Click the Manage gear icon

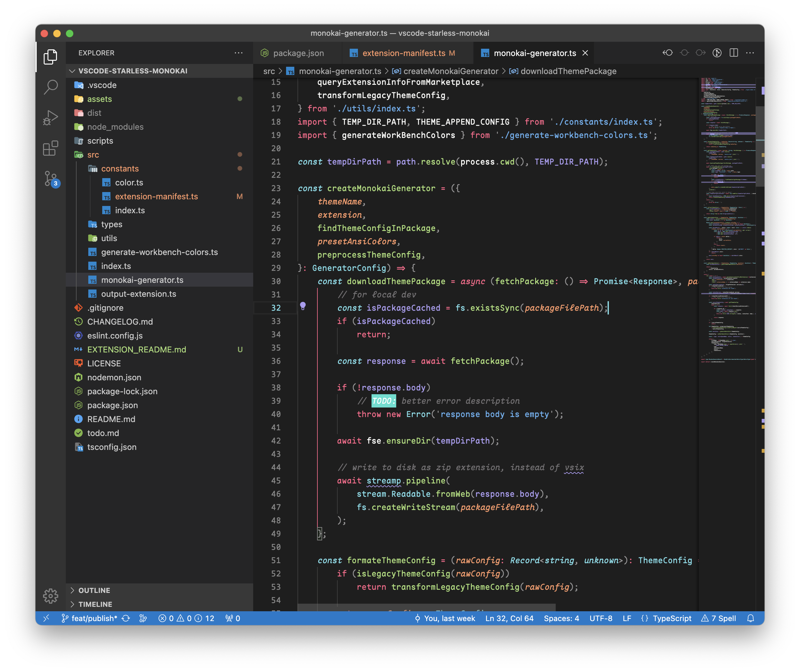50,596
